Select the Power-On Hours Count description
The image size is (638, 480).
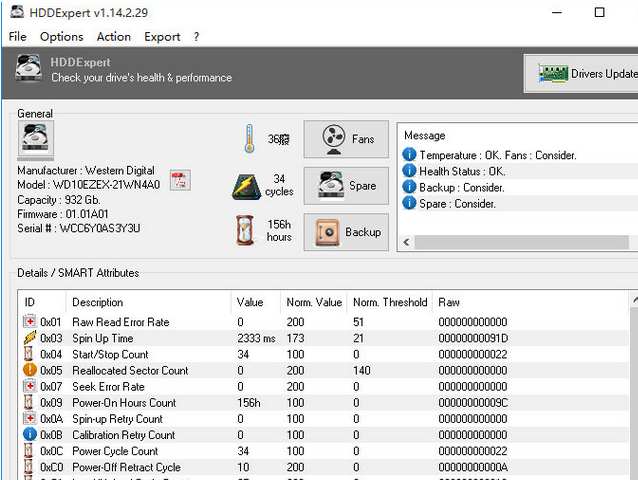[x=124, y=403]
